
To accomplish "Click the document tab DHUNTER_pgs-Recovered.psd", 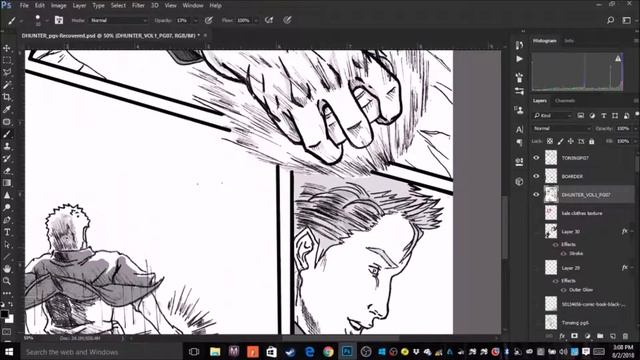I will tap(111, 36).
